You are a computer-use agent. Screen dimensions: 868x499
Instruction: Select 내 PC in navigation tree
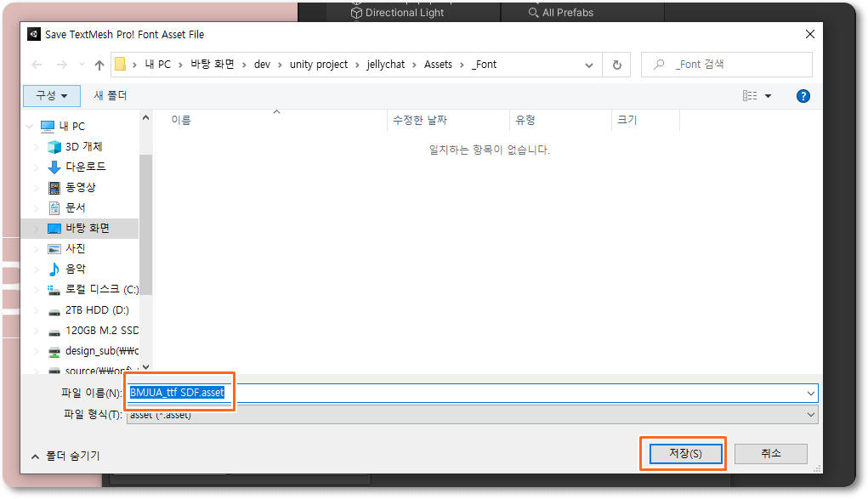(x=72, y=127)
